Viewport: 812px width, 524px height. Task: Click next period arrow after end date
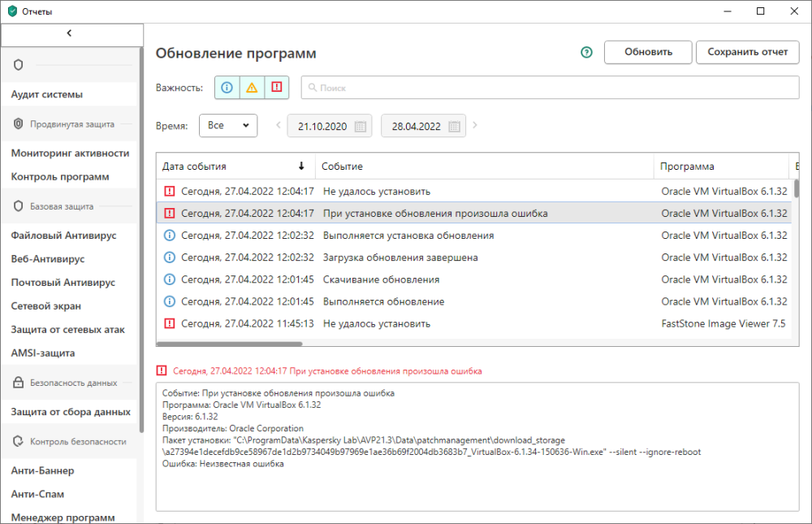475,125
